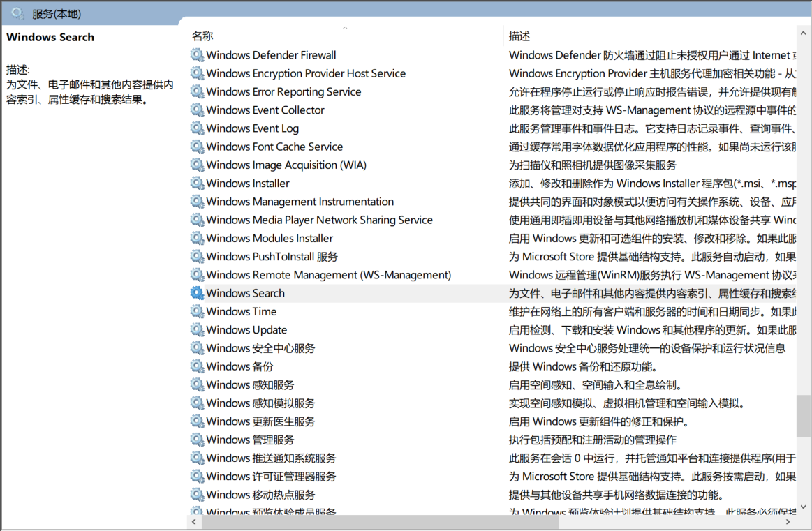Click description 为扫描仪和照相机提供图像采集服务
Image resolution: width=812 pixels, height=531 pixels.
(593, 165)
